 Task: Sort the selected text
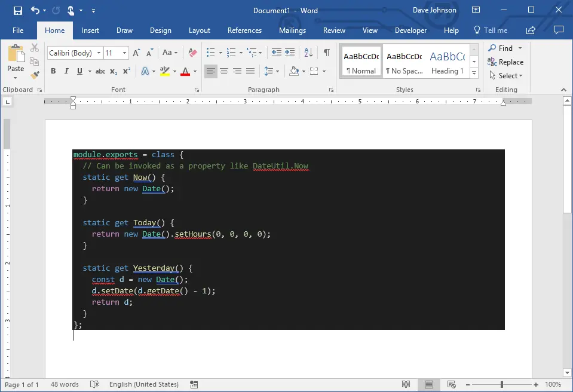click(308, 53)
